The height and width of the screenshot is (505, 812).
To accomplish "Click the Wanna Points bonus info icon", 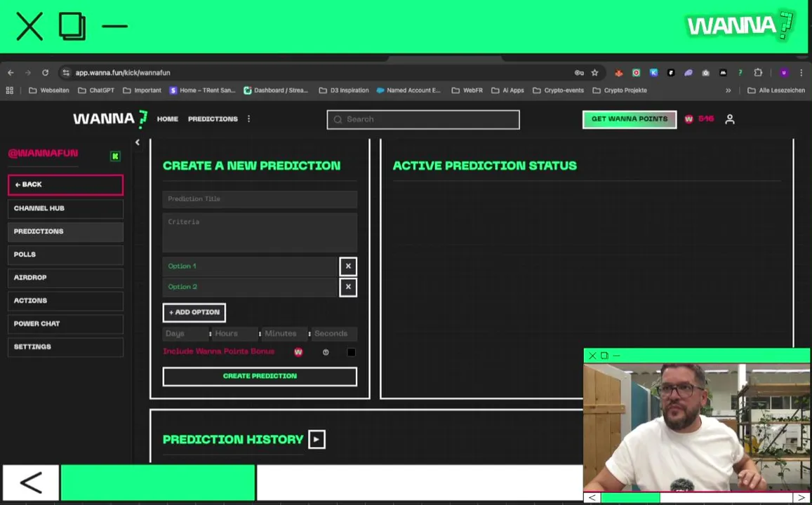I will coord(326,352).
